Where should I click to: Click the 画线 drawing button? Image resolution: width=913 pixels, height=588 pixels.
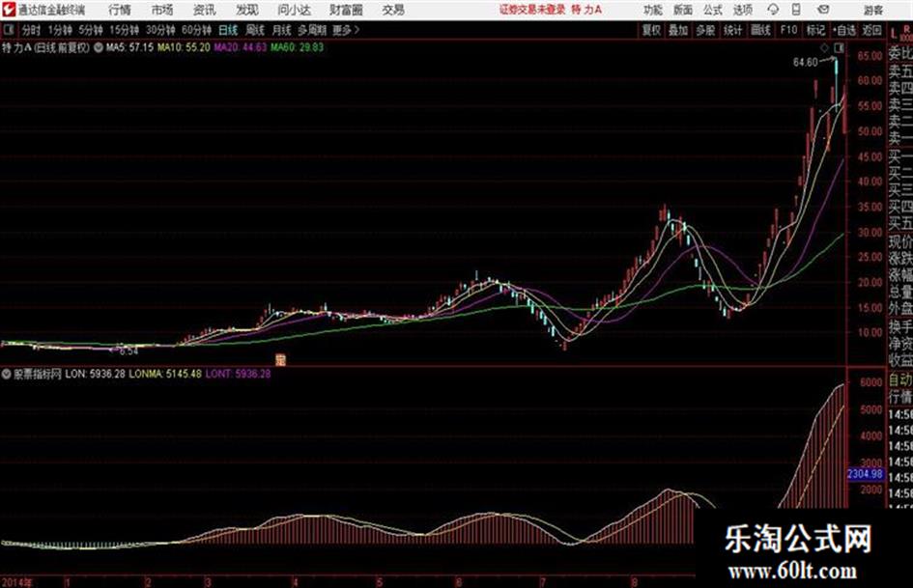click(x=760, y=30)
